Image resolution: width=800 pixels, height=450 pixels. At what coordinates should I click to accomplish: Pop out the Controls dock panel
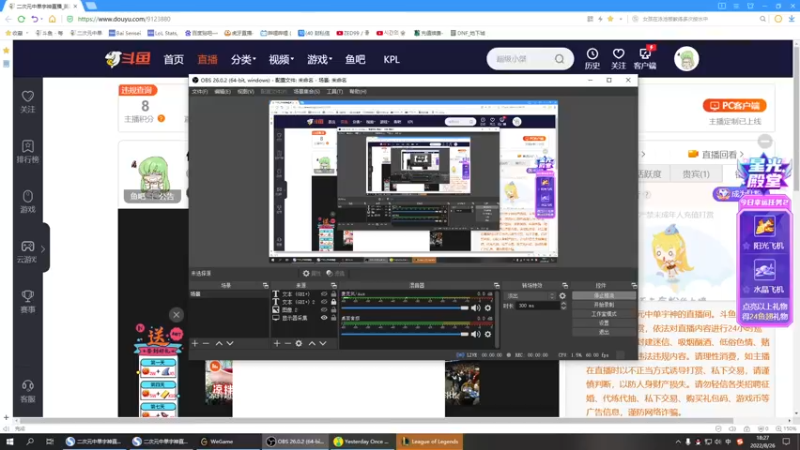point(634,285)
